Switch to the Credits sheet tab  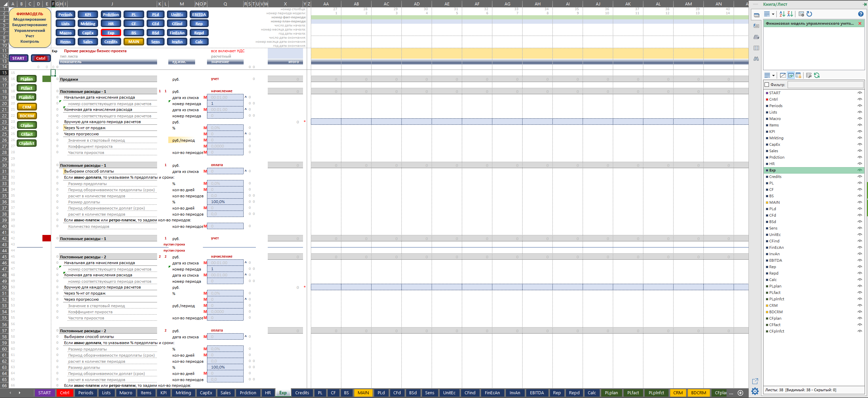coord(302,393)
